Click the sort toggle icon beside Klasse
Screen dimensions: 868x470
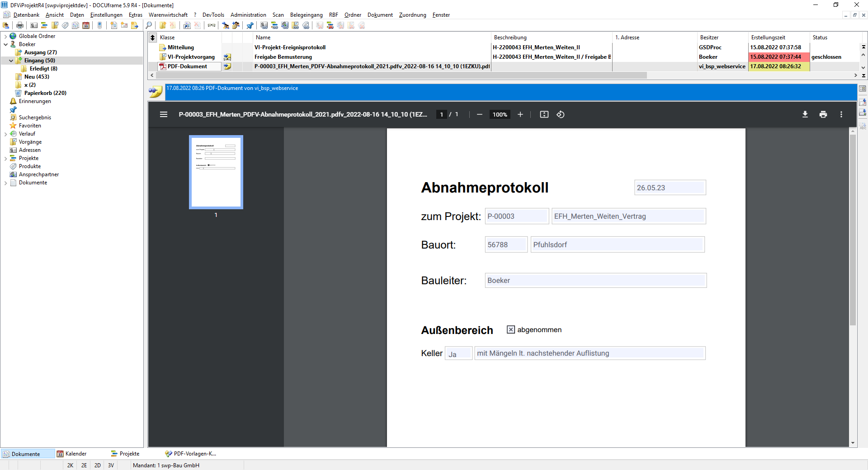point(153,38)
